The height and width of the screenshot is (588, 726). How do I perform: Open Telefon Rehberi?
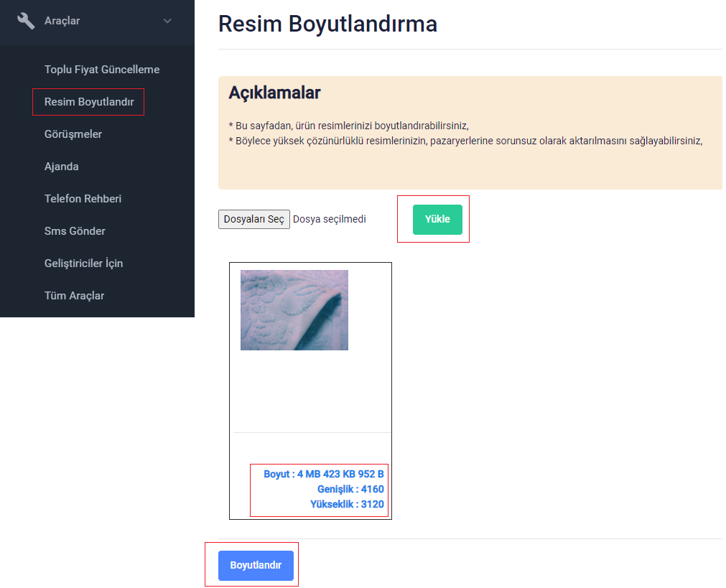(x=83, y=199)
